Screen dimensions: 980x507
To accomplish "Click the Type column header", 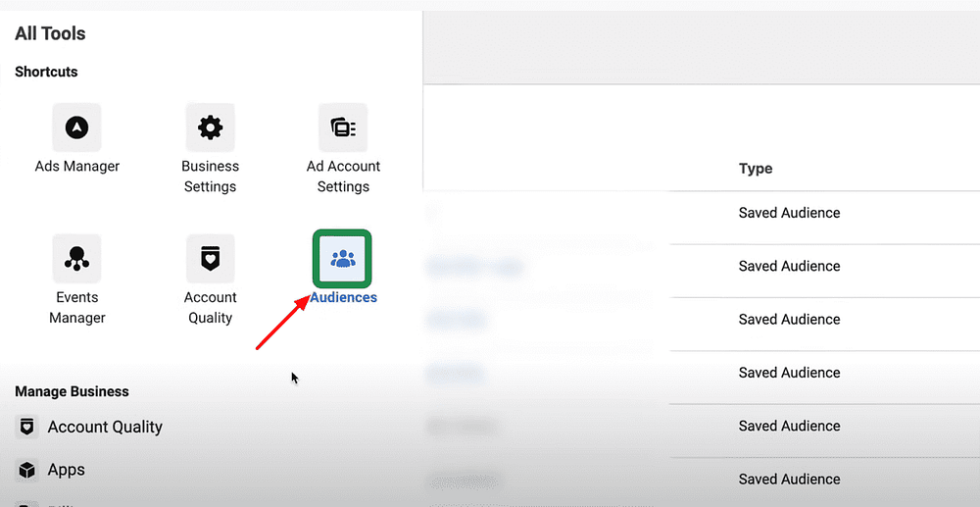I will click(x=756, y=169).
